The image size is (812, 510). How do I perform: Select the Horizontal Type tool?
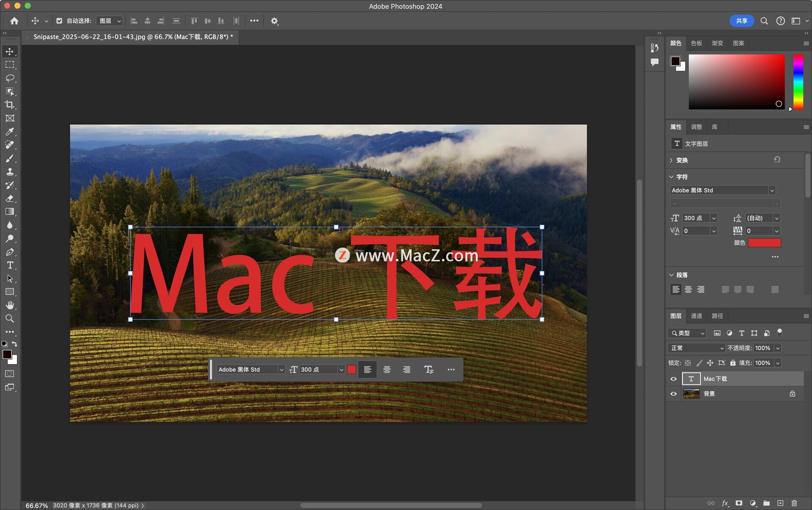pyautogui.click(x=10, y=265)
